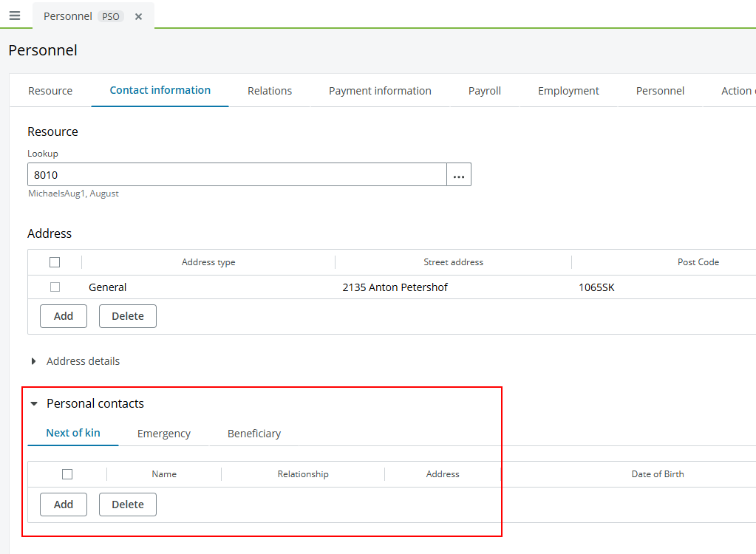Switch to the Employment tab
The width and height of the screenshot is (756, 554).
(x=568, y=91)
